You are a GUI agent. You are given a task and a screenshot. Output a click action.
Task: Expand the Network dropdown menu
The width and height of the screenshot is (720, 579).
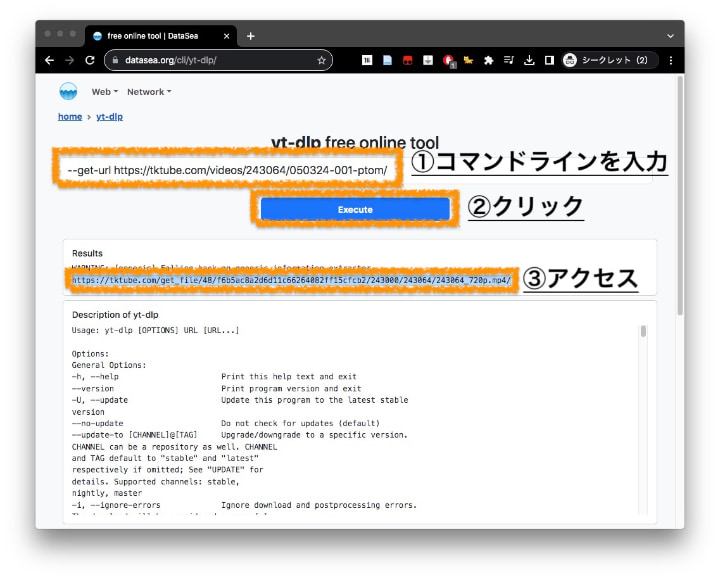149,92
